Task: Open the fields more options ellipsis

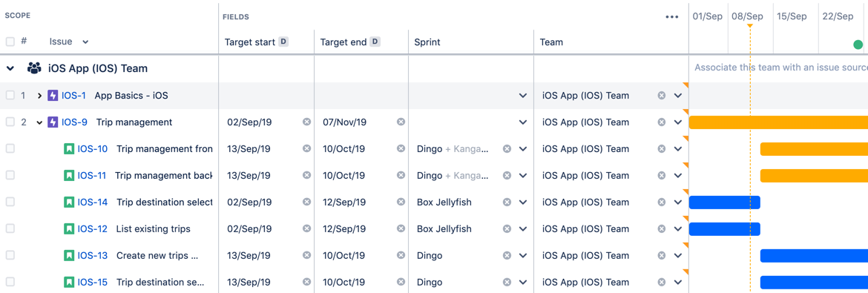Action: pyautogui.click(x=672, y=17)
